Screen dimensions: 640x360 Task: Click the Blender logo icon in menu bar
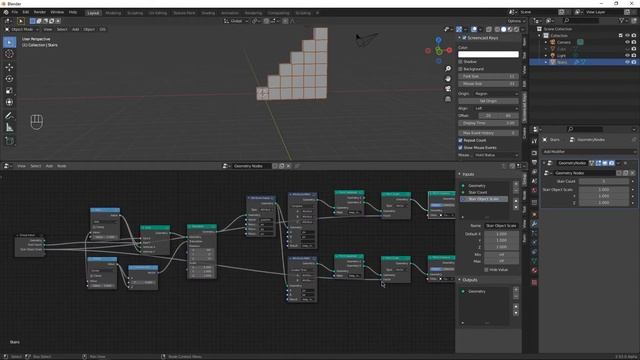(6, 13)
